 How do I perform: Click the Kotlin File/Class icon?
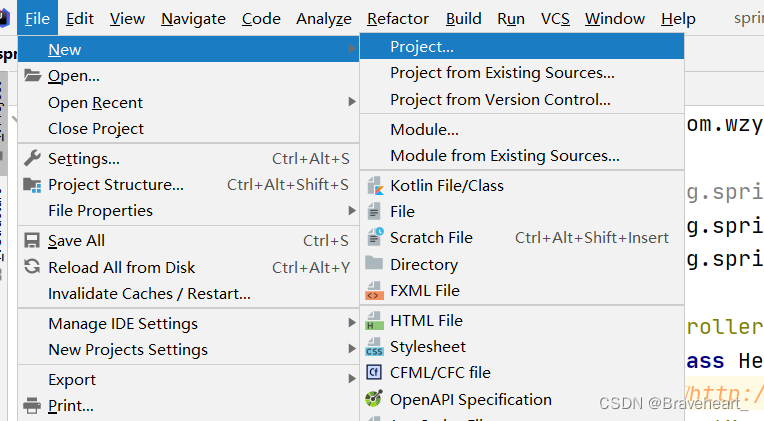coord(375,186)
